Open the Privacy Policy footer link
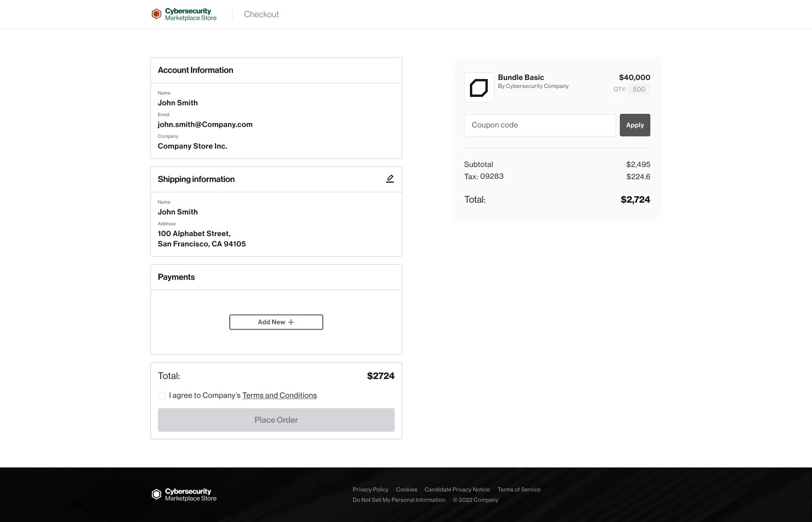Image resolution: width=812 pixels, height=522 pixels. pyautogui.click(x=371, y=490)
